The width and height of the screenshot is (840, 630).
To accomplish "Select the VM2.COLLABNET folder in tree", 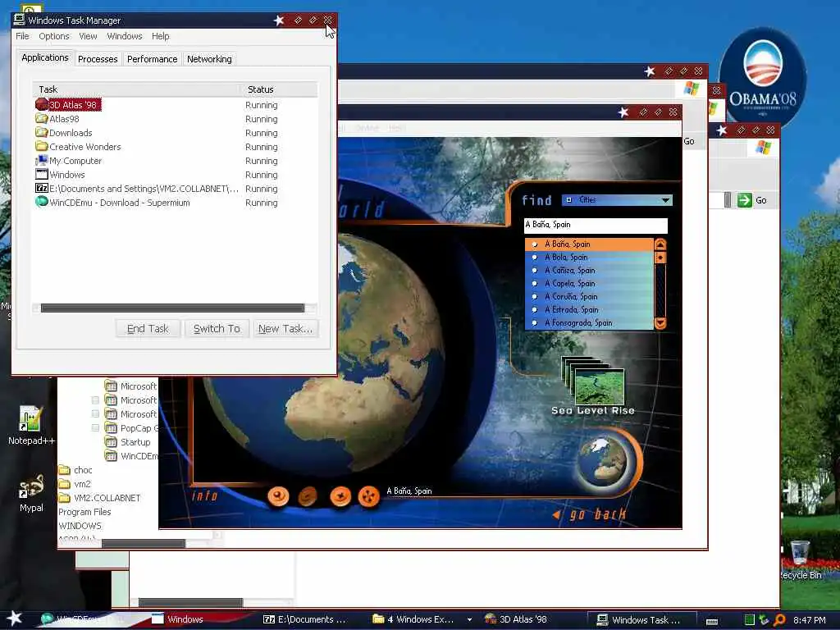I will (x=99, y=498).
